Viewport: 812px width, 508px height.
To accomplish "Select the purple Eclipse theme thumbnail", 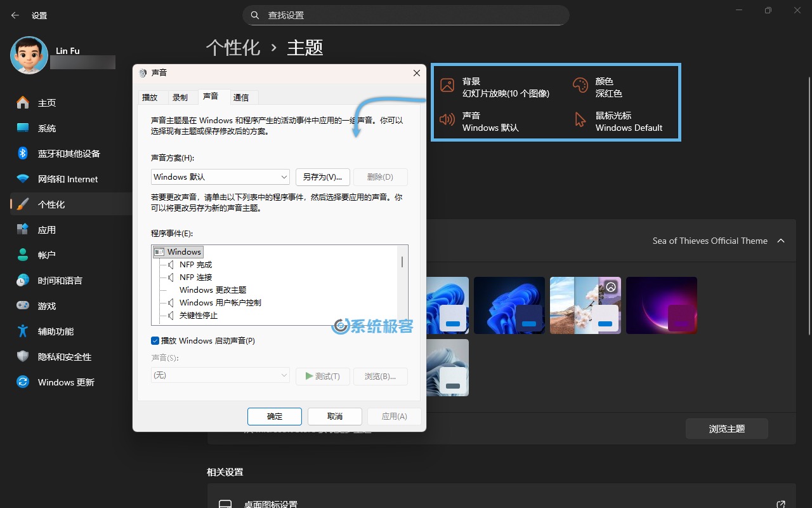I will pos(662,305).
